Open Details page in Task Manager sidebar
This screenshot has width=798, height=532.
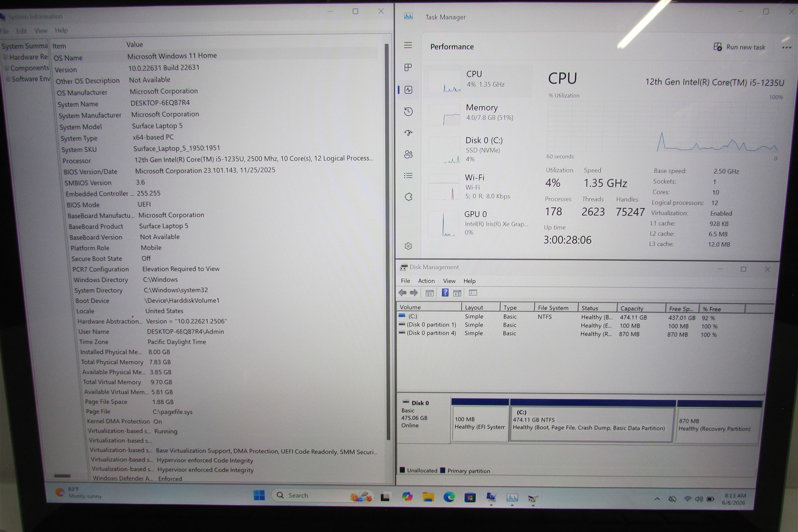click(408, 176)
